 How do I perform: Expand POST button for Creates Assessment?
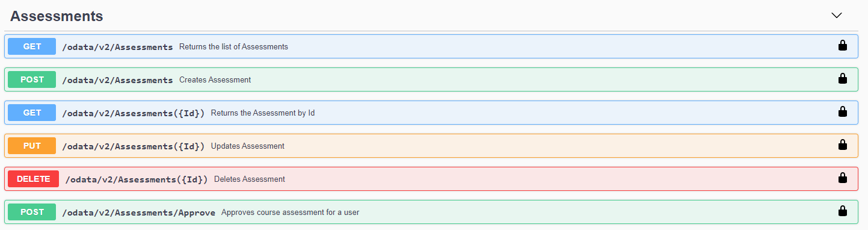tap(32, 79)
